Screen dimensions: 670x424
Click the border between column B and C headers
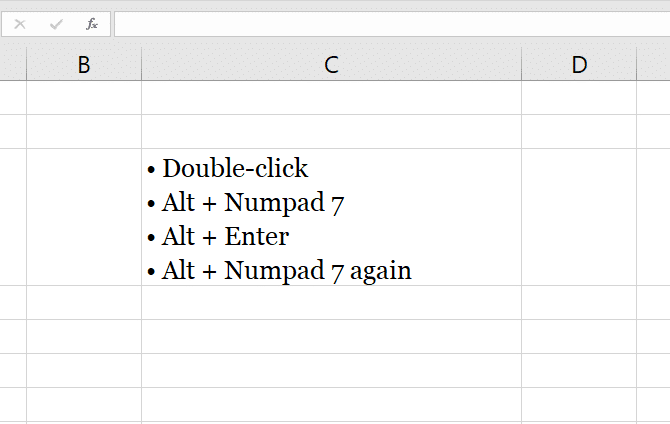tap(141, 65)
